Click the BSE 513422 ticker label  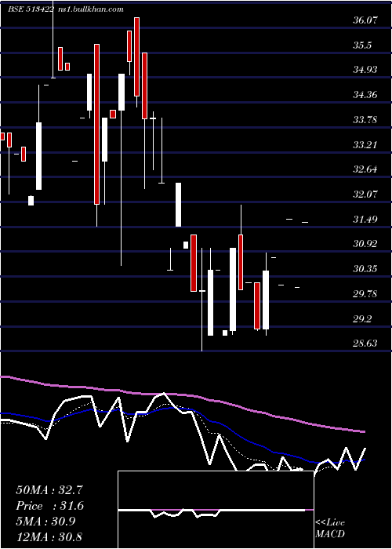pyautogui.click(x=31, y=9)
